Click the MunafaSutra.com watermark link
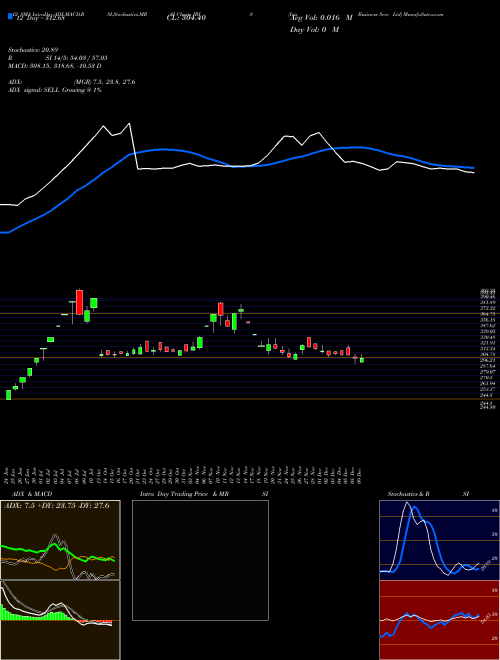Screen dimensions: 500x660 (423, 14)
